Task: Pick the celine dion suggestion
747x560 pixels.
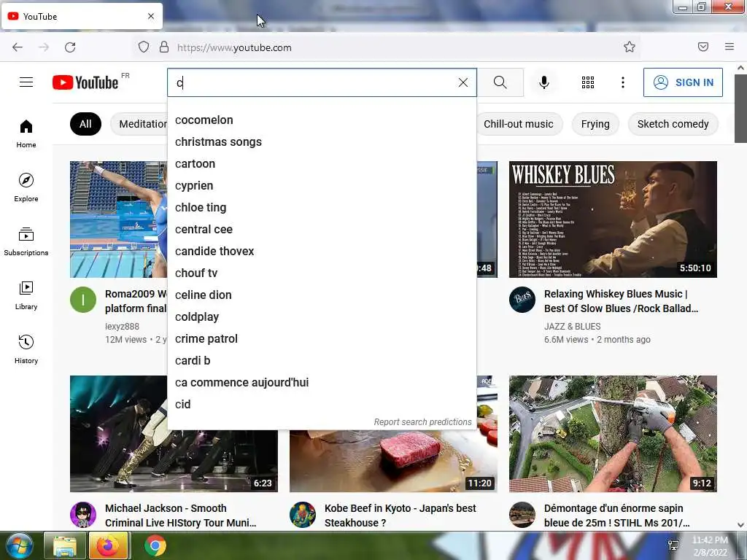Action: pyautogui.click(x=322, y=295)
